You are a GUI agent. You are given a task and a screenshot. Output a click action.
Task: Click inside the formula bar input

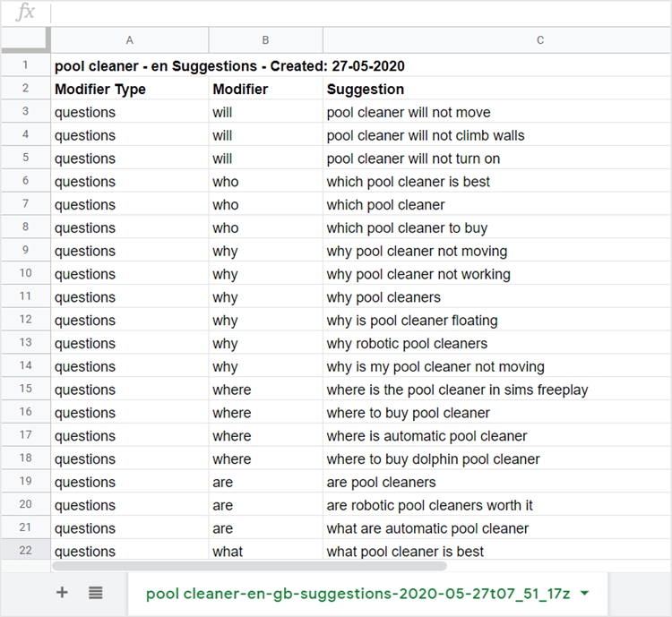(x=358, y=13)
